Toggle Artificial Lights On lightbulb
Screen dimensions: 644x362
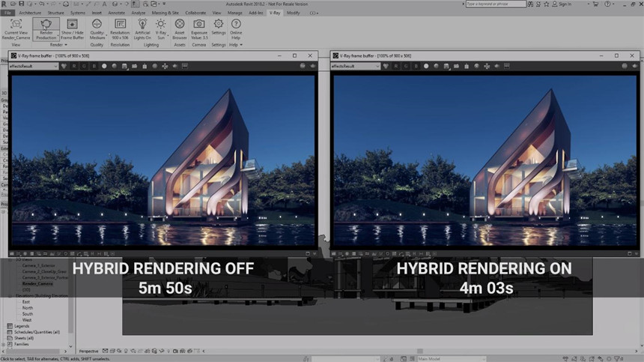tap(142, 25)
